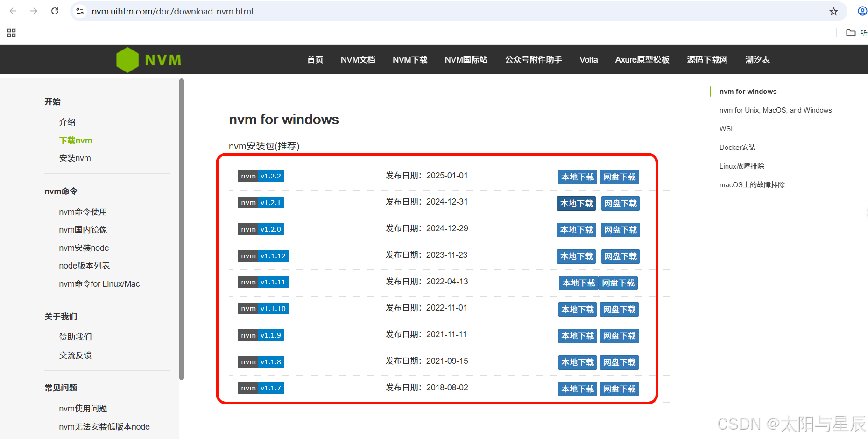Click the nvm v1.1.8 version badge

tap(261, 362)
